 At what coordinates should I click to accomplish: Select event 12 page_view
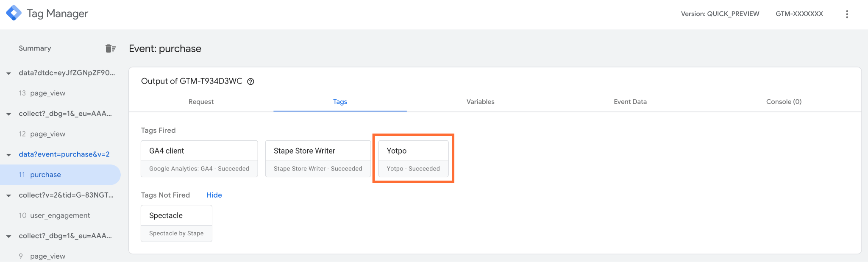(60, 134)
